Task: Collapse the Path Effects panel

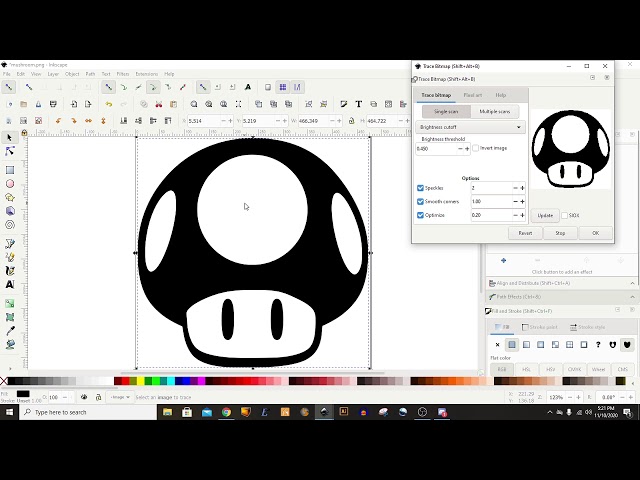Action: coord(632,297)
